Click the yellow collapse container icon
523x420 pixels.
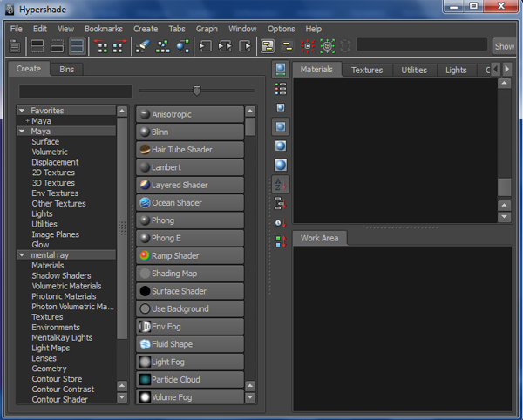(x=288, y=46)
